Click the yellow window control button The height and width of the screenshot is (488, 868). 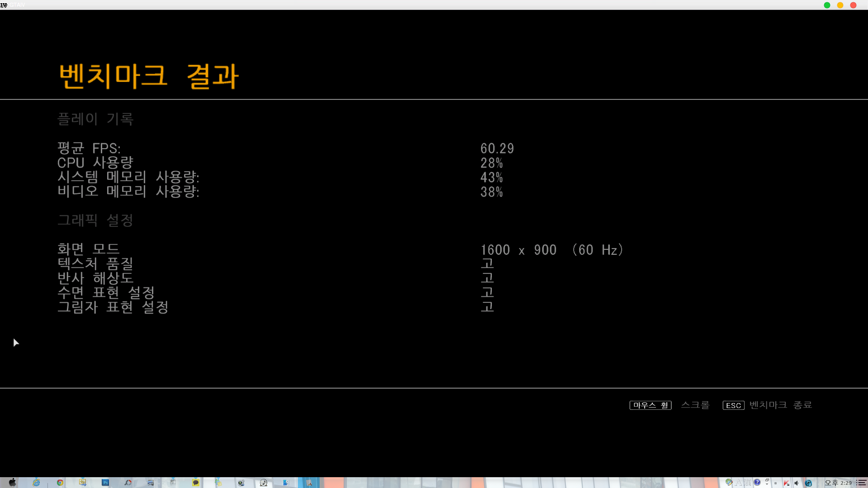[840, 5]
